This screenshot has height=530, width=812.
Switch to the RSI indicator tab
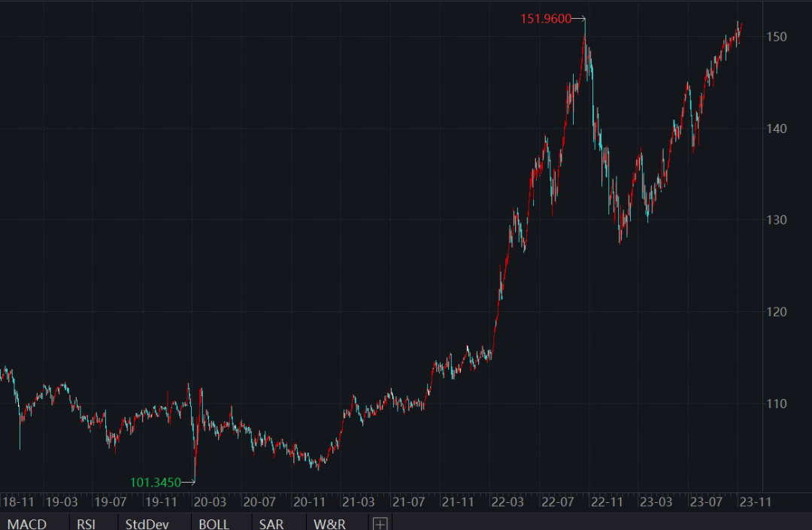coord(86,524)
